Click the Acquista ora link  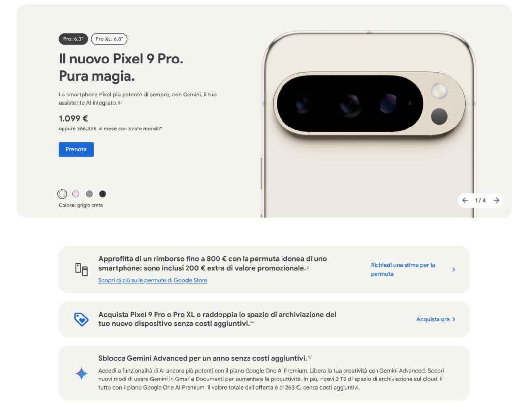433,319
